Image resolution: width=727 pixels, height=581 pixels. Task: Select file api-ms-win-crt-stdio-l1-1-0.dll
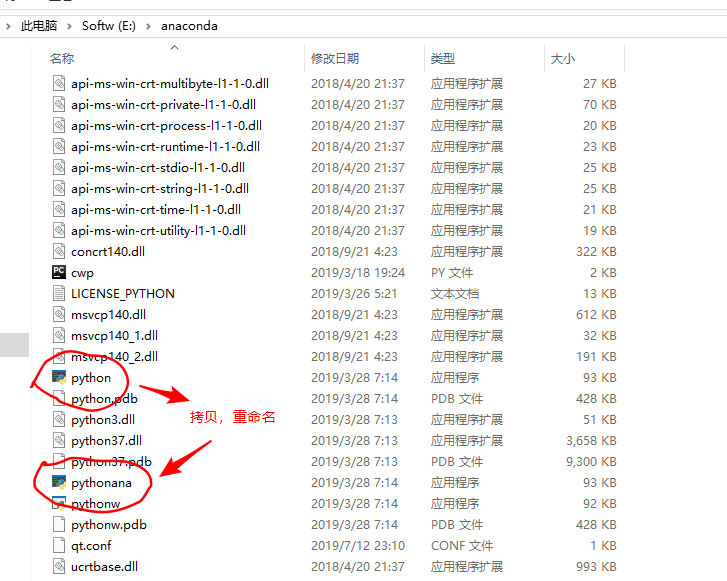(x=158, y=167)
